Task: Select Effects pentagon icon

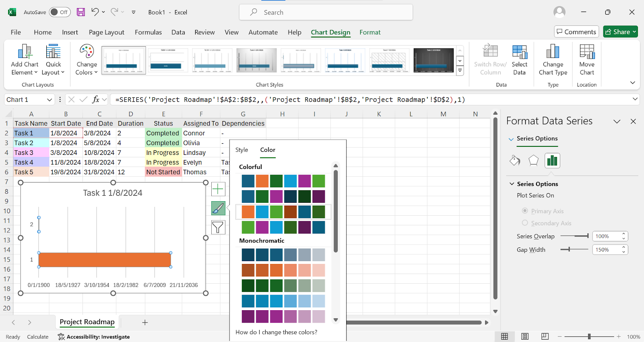Action: 533,161
